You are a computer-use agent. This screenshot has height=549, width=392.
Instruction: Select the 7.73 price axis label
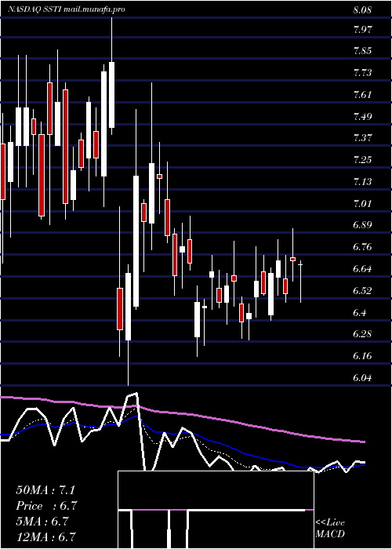362,73
